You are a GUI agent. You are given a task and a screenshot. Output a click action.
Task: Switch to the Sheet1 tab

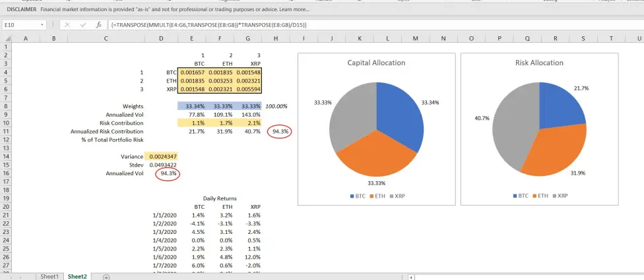49,277
